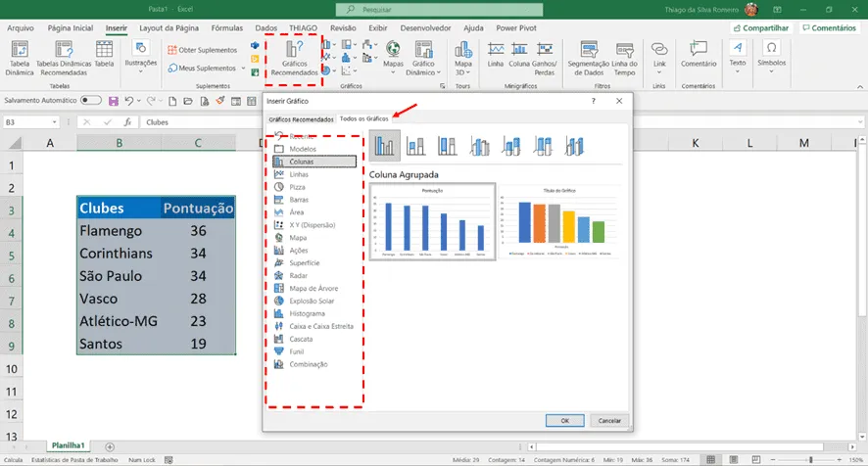Switch to Gráficos Recomendados tab in dialog

pos(301,119)
